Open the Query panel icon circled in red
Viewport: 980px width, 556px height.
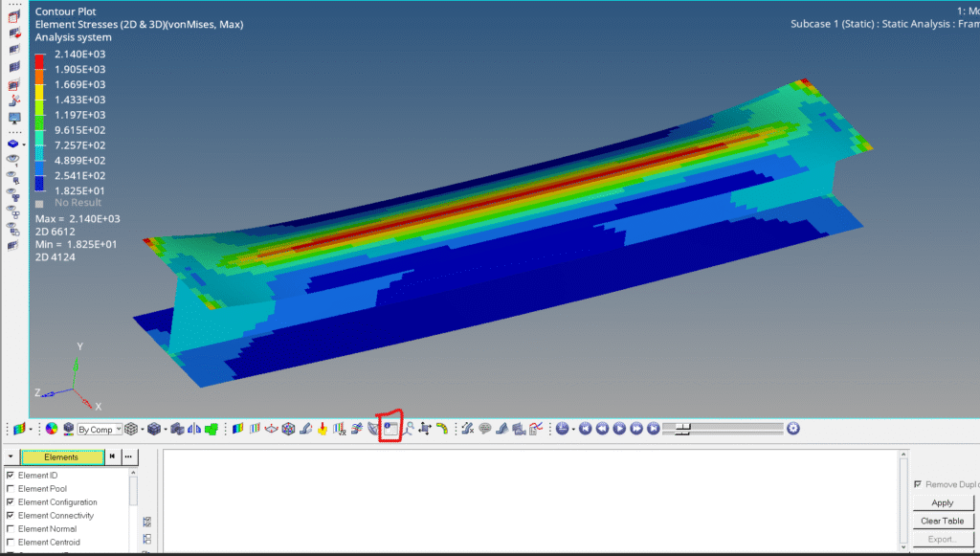click(390, 429)
